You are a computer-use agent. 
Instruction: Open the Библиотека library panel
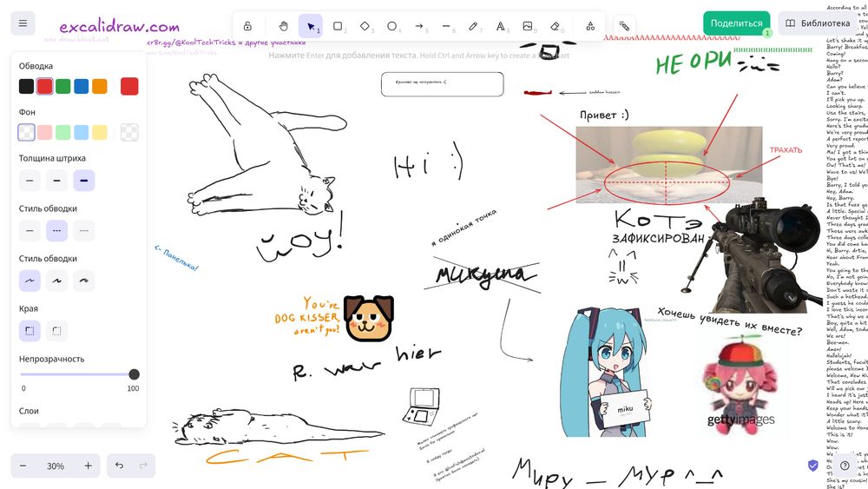(x=818, y=23)
